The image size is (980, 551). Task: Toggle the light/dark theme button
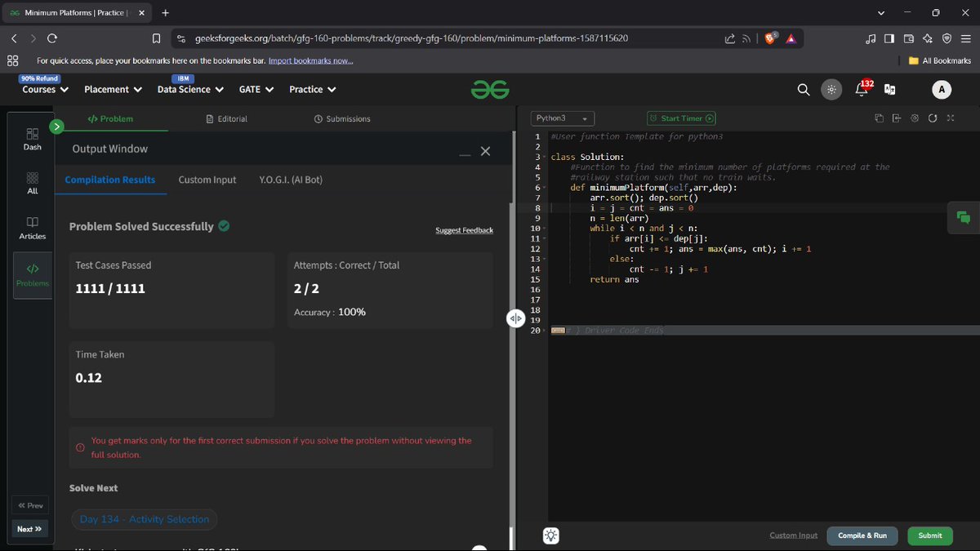click(831, 90)
